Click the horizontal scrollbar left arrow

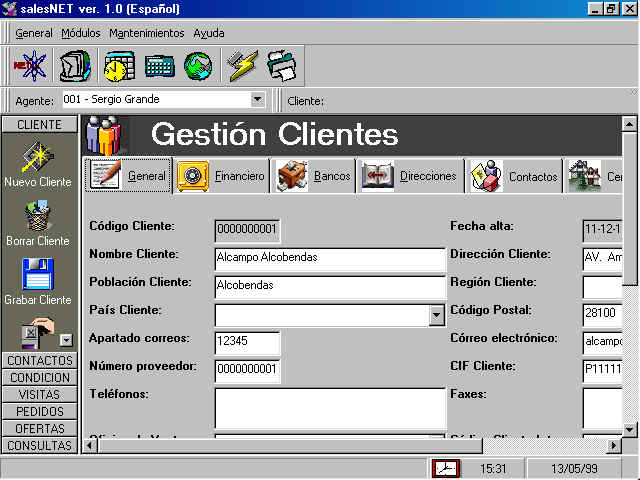pyautogui.click(x=90, y=445)
